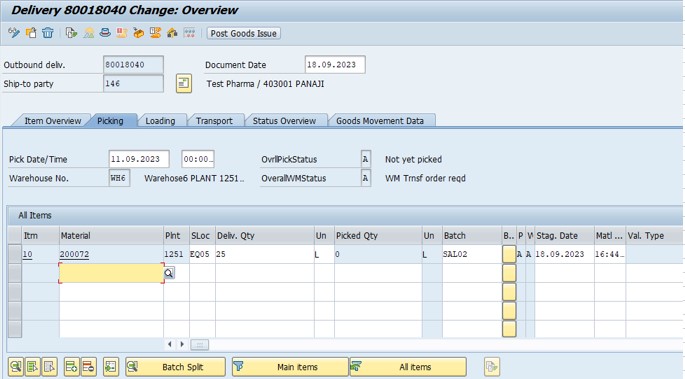This screenshot has height=379, width=685.
Task: Click the orange hand document toolbar icon
Action: pyautogui.click(x=155, y=33)
